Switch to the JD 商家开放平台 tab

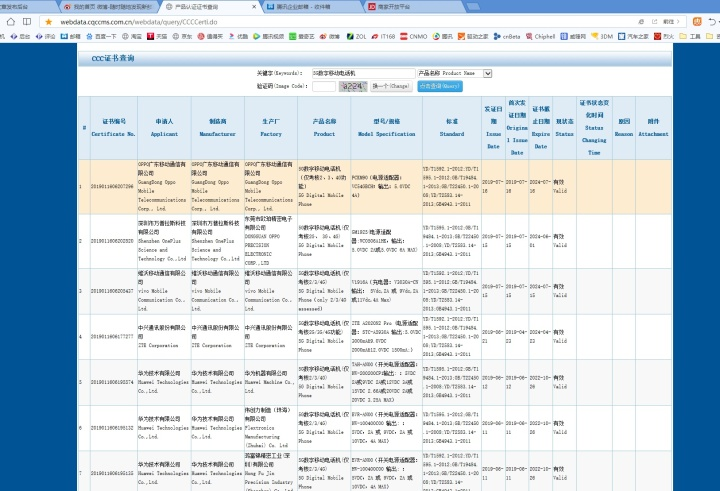[x=413, y=6]
